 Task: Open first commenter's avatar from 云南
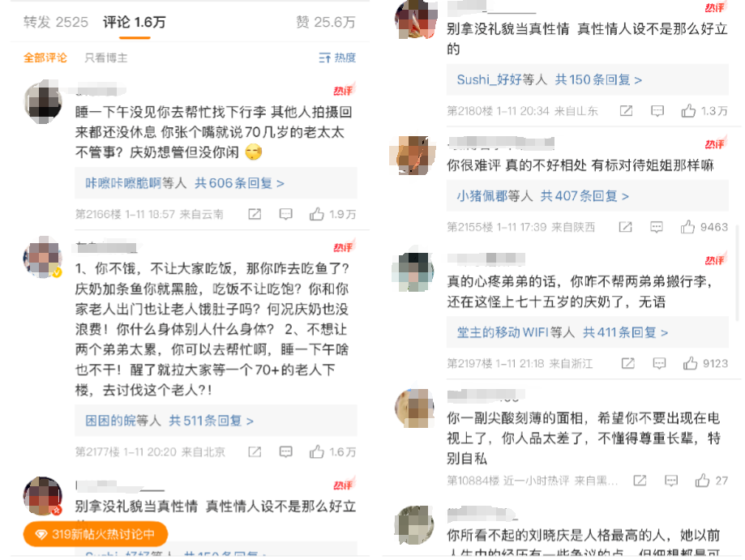(x=43, y=101)
